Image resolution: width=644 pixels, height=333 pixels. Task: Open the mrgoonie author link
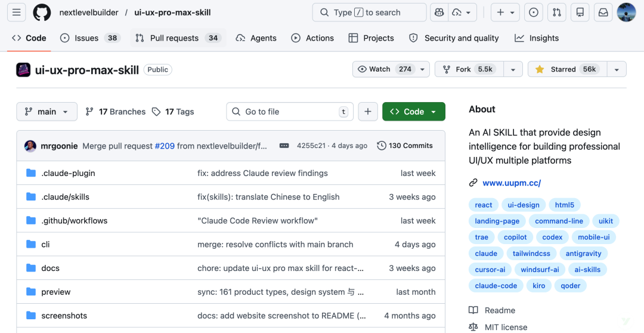(x=59, y=146)
